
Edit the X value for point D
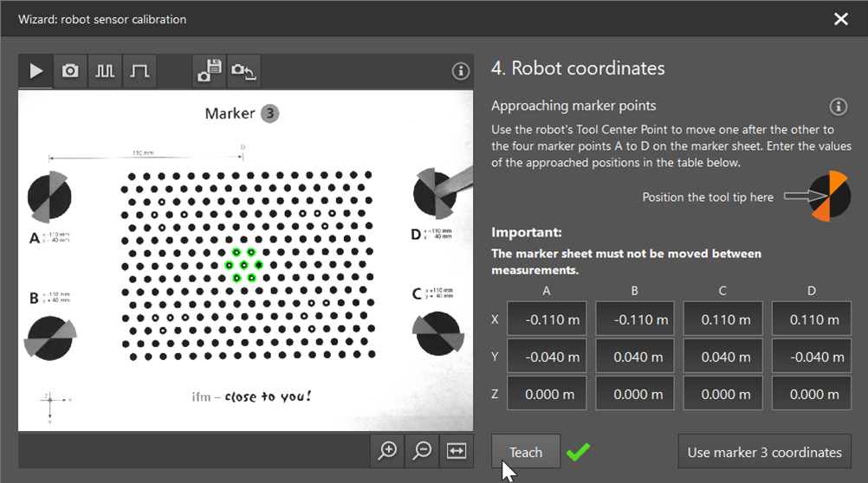(x=812, y=319)
